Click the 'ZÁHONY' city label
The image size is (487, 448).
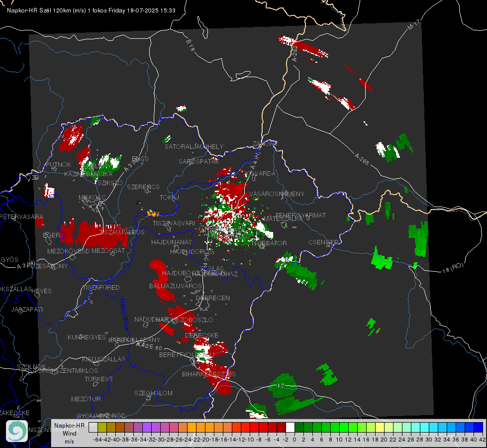coord(265,144)
